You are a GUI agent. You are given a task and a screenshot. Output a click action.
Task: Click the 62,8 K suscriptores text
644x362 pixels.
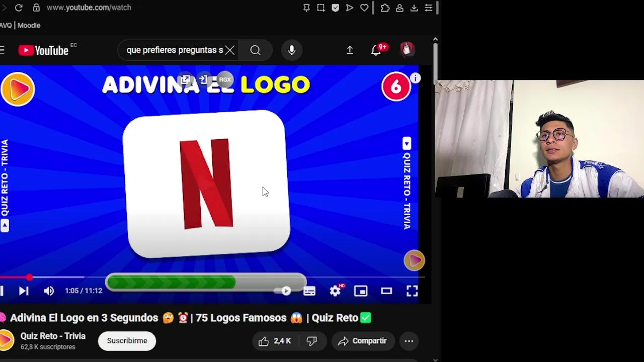48,347
